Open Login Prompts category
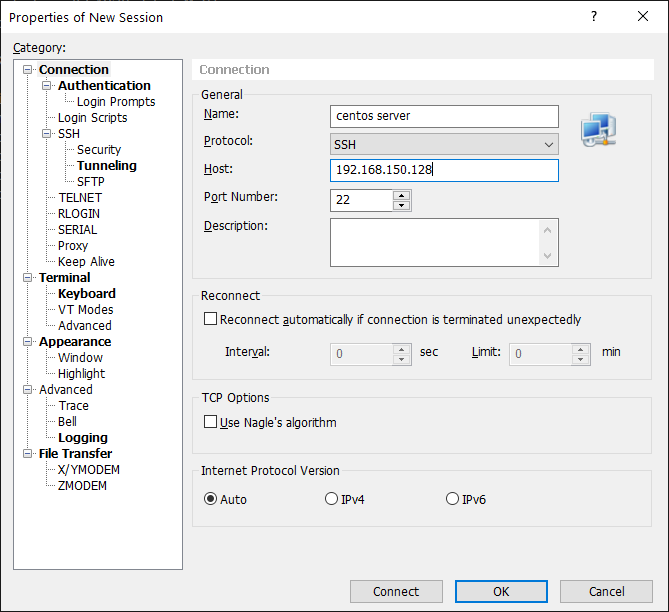The image size is (669, 612). [116, 102]
